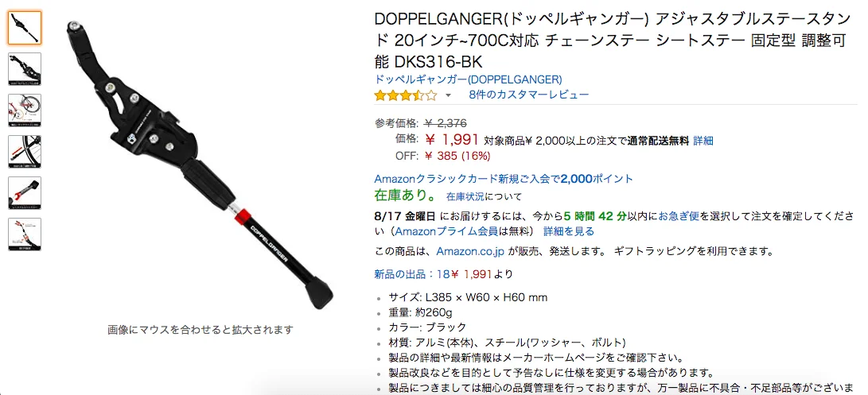Viewport: 868px width, 395px height.
Task: Select the sixth product thumbnail image
Action: click(x=25, y=234)
